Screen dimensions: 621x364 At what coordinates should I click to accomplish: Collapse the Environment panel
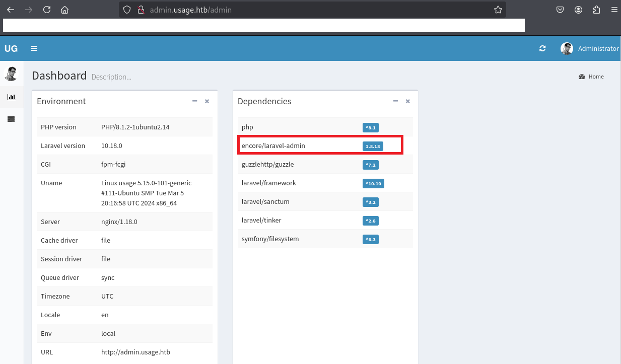click(x=195, y=101)
